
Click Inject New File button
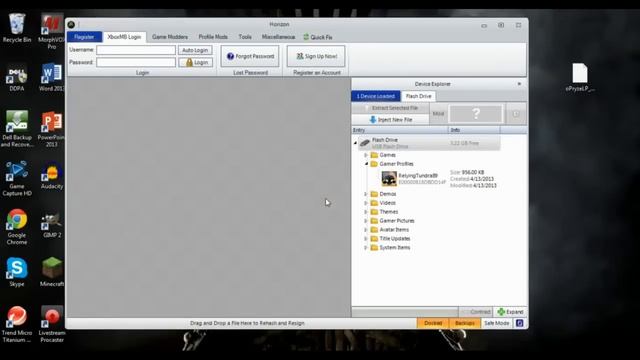tap(391, 120)
